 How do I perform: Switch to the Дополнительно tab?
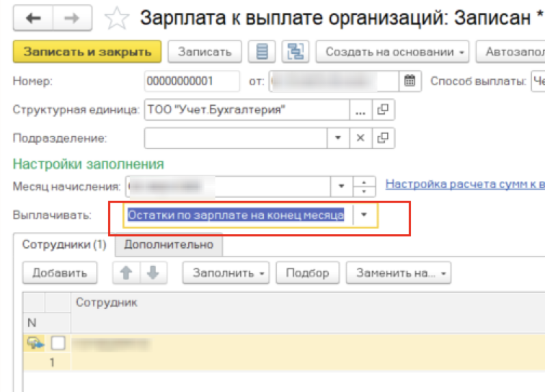[169, 245]
